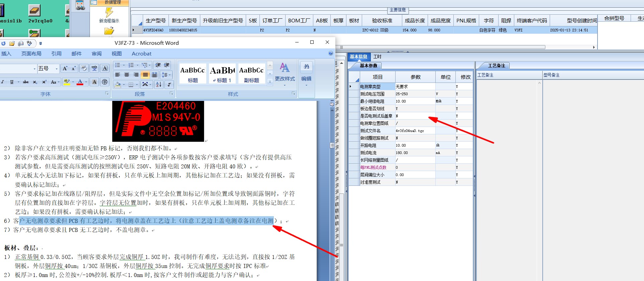This screenshot has width=644, height=281.
Task: Click the 电测章类型 parameter cell 无要求
Action: 415,87
